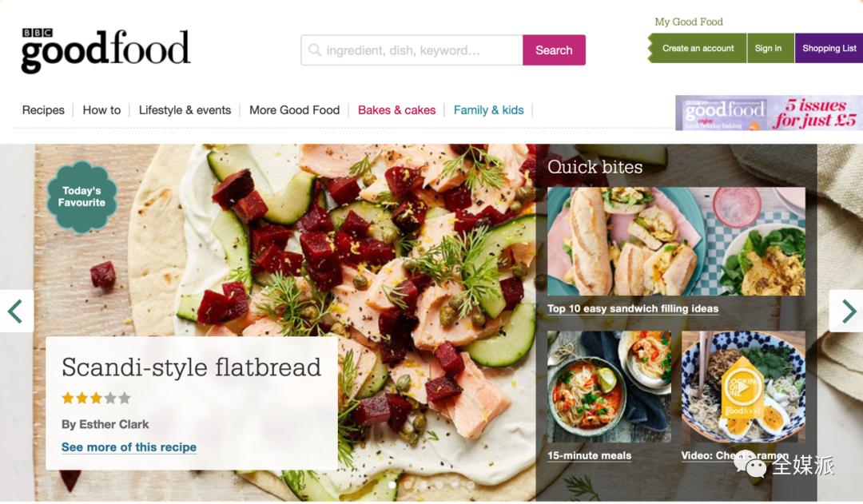Open Bakes & cakes section
This screenshot has height=504, width=863.
(x=397, y=110)
